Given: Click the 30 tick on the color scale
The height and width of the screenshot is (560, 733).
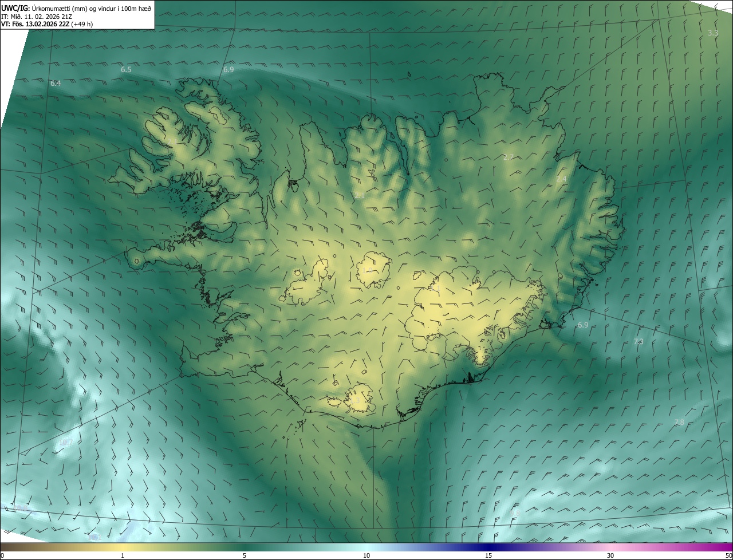Looking at the screenshot, I should tap(610, 555).
